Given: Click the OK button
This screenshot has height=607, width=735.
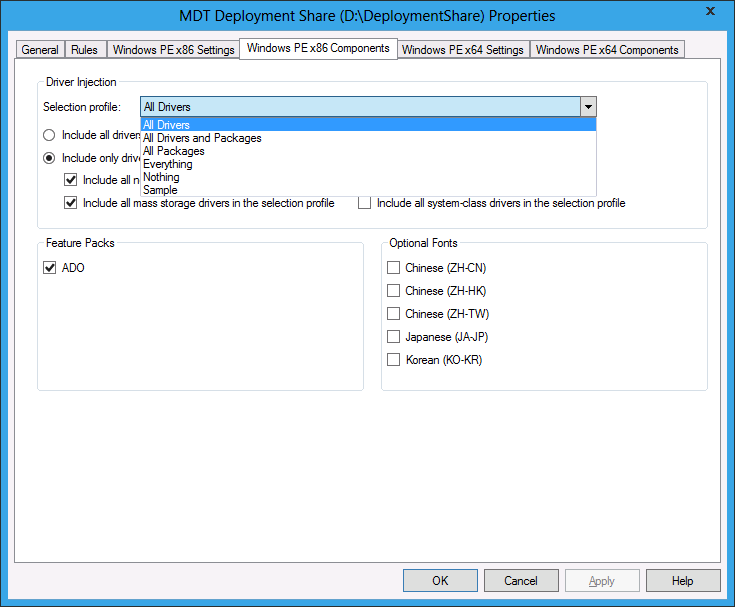Looking at the screenshot, I should click(440, 581).
